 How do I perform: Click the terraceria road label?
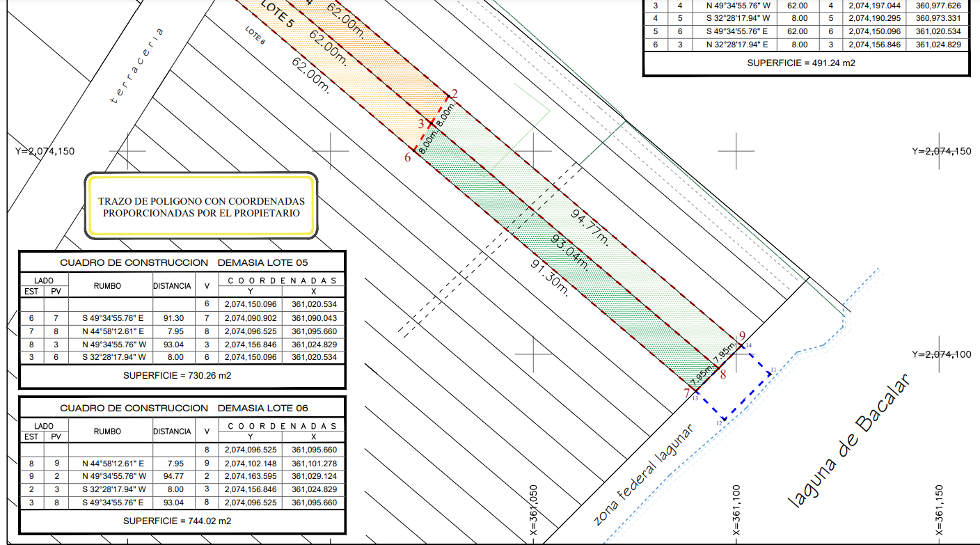point(137,66)
